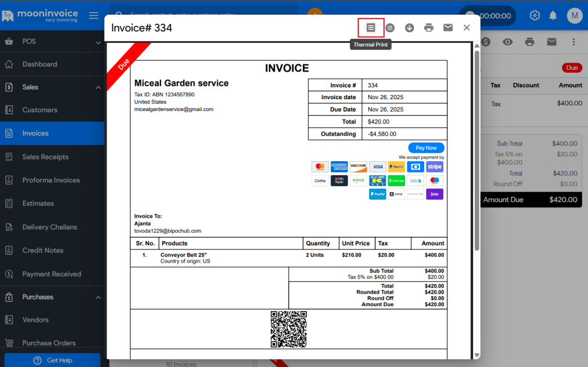This screenshot has height=367, width=588.
Task: Open Credit Notes in sidebar
Action: pos(42,250)
